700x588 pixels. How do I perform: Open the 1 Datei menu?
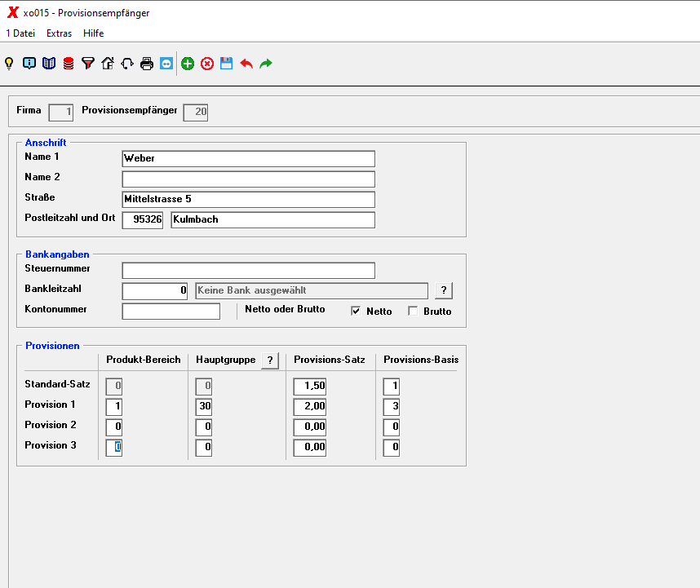pyautogui.click(x=20, y=33)
